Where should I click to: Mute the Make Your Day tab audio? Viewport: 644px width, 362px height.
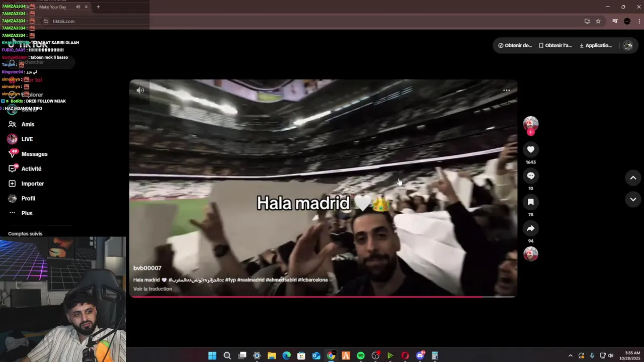click(x=78, y=7)
